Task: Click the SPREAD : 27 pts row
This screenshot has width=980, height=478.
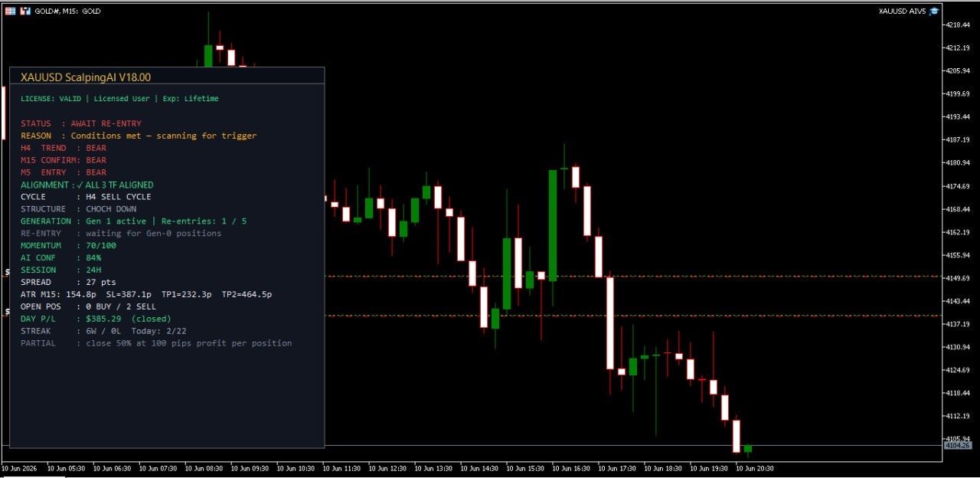Action: [x=68, y=283]
